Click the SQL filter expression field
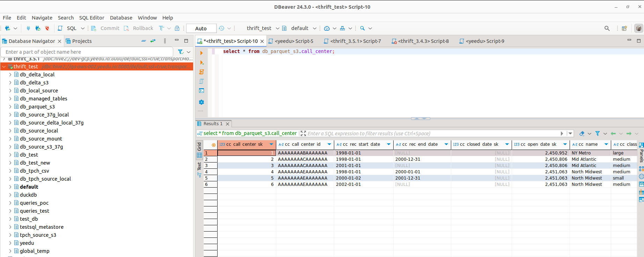 (432, 134)
